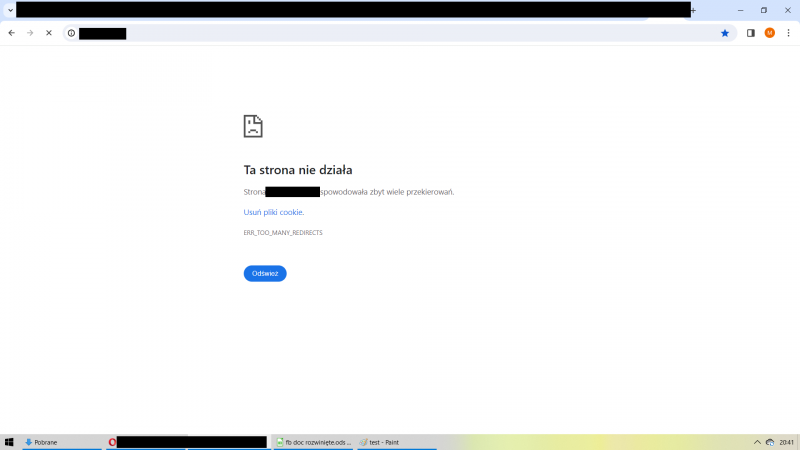Open the profile avatar menu

click(x=769, y=33)
